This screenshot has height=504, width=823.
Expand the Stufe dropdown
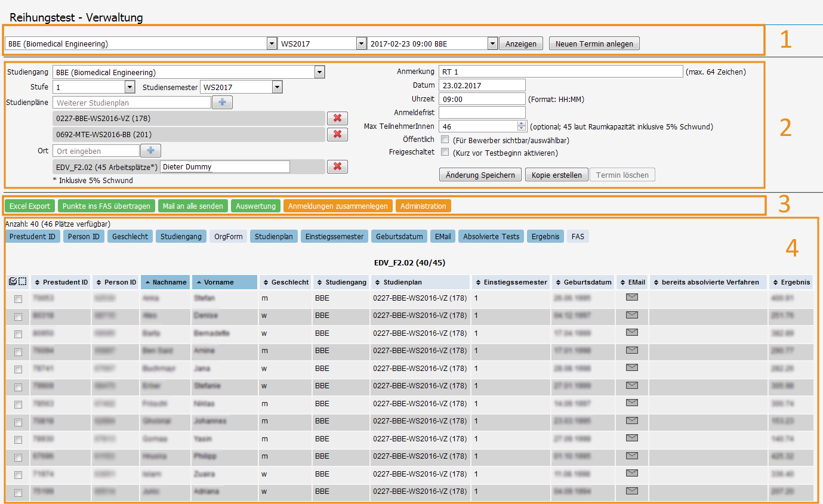pos(130,87)
